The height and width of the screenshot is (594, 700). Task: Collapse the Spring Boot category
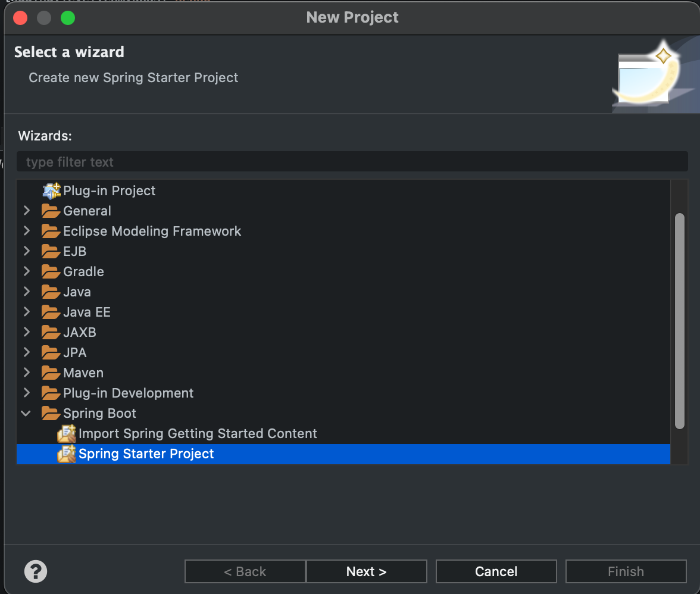tap(26, 413)
